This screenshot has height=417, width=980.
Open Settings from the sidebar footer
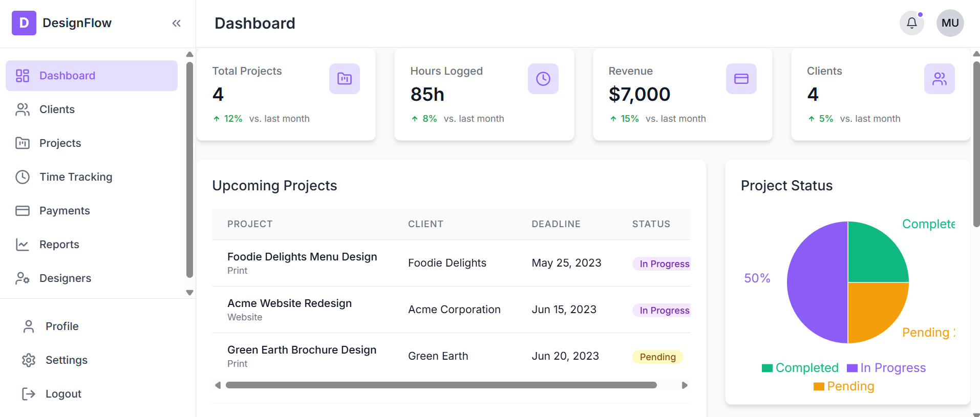tap(97, 360)
